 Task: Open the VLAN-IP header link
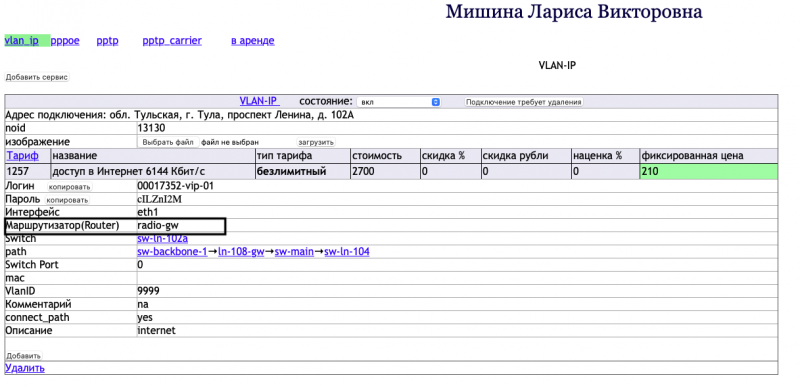[x=259, y=101]
